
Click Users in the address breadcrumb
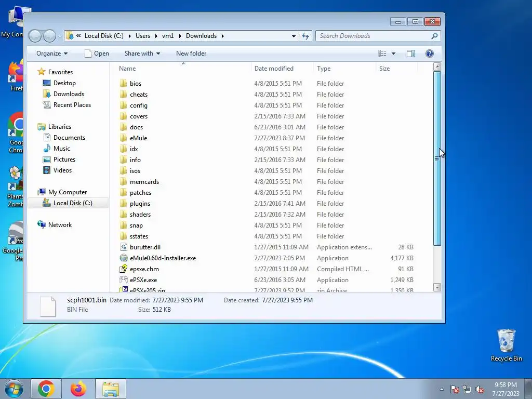click(x=143, y=36)
